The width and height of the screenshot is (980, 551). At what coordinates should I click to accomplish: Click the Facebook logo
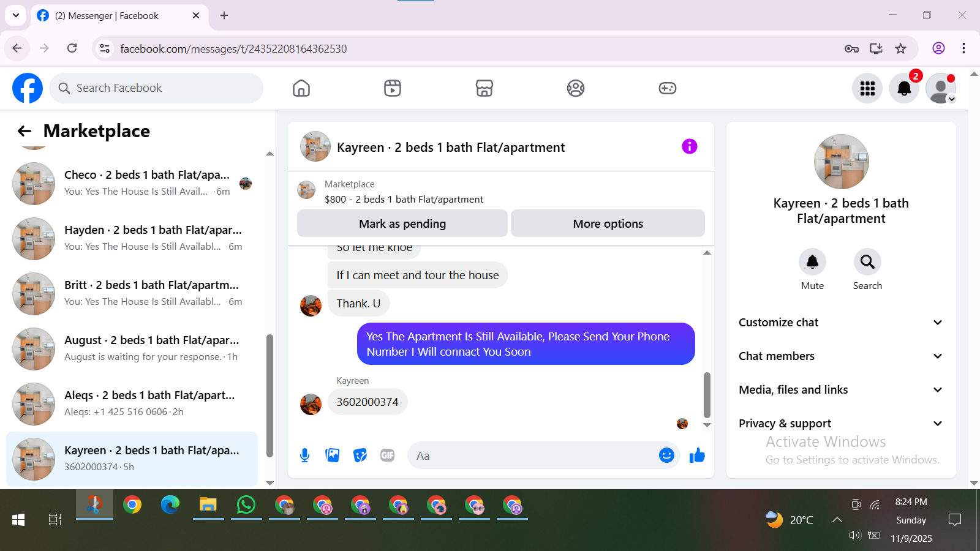click(28, 88)
